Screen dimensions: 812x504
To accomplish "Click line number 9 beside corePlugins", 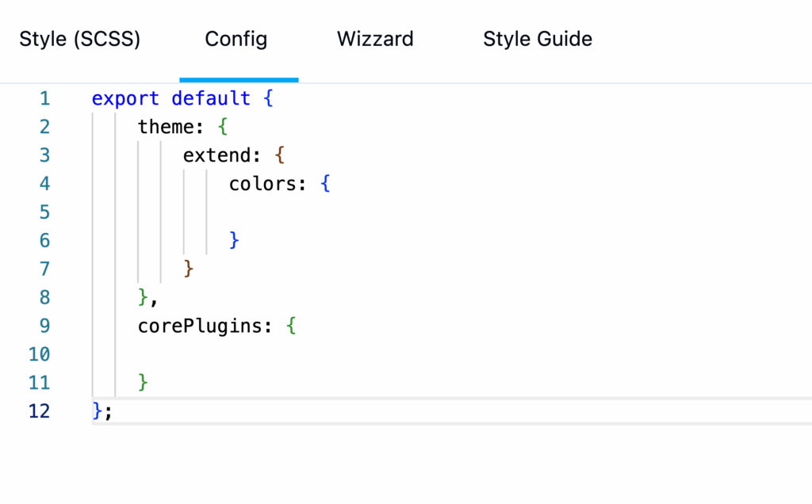I will coord(44,325).
